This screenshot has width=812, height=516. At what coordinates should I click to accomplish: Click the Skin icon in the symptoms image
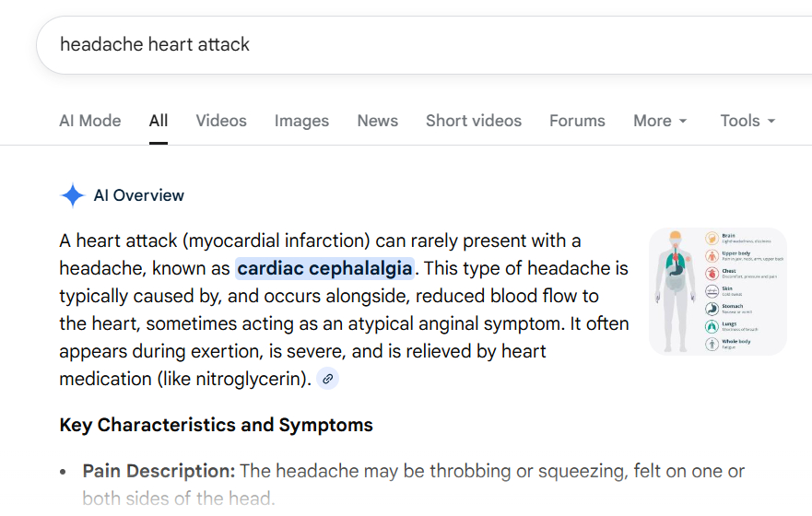pos(712,291)
